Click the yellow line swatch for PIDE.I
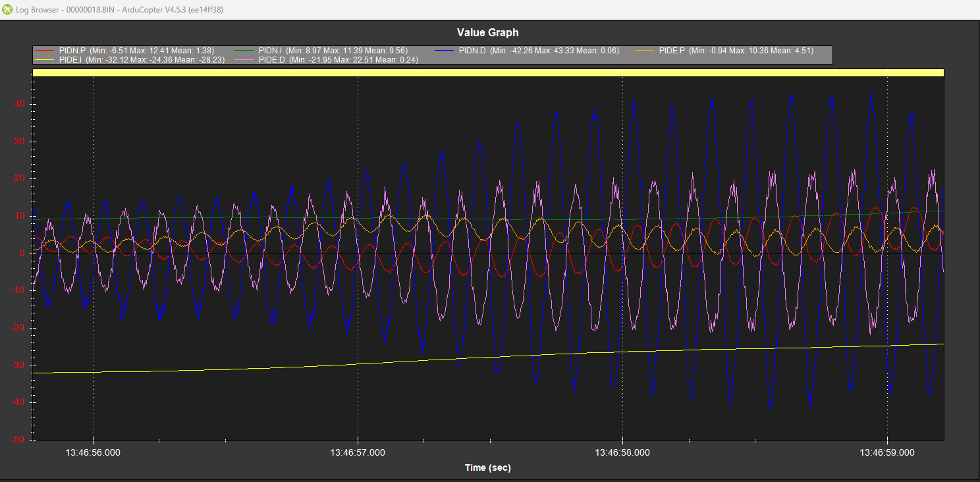 [45, 59]
